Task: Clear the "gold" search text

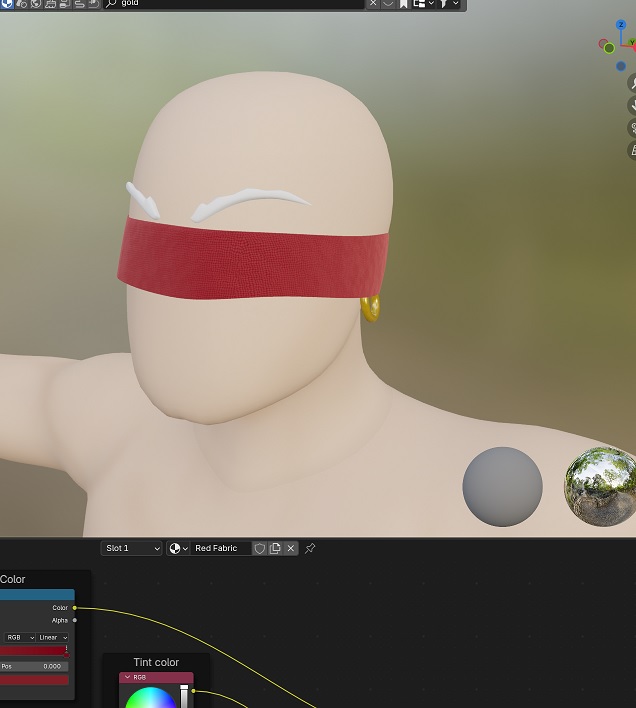Action: [x=373, y=3]
